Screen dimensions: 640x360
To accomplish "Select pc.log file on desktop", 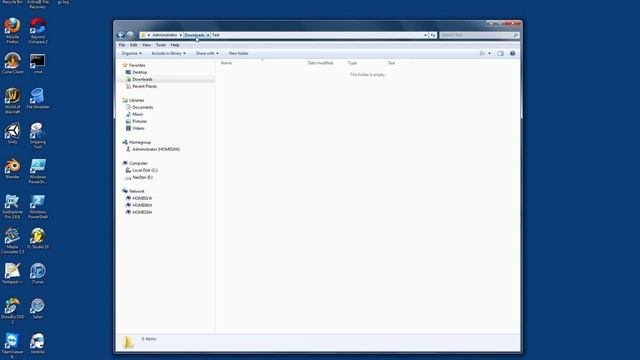I will click(63, 2).
